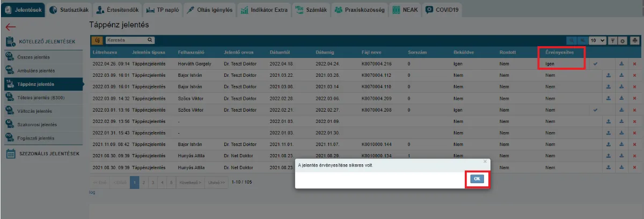The width and height of the screenshot is (644, 219).
Task: Delete the report created 2022.01.31. 15:43
Action: [x=634, y=133]
